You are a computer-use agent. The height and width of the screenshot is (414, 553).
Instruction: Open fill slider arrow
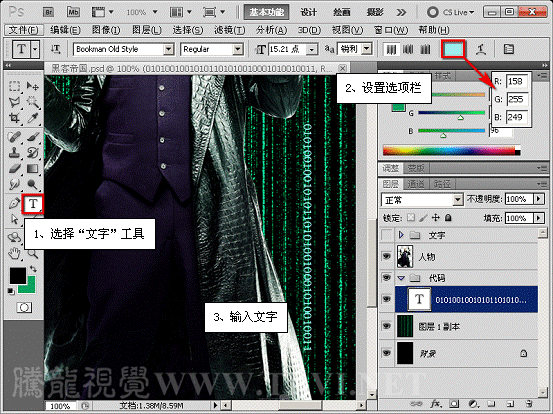click(539, 218)
